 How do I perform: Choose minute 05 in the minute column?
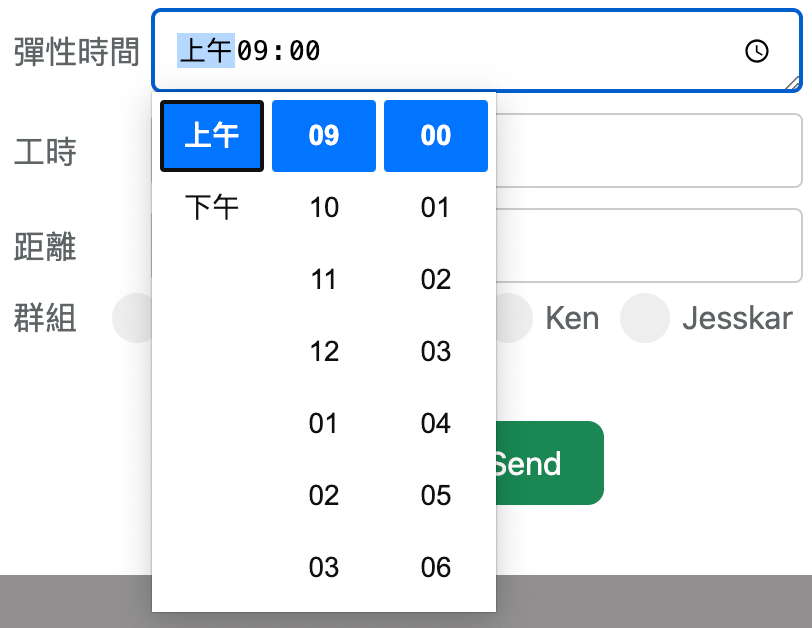click(436, 496)
